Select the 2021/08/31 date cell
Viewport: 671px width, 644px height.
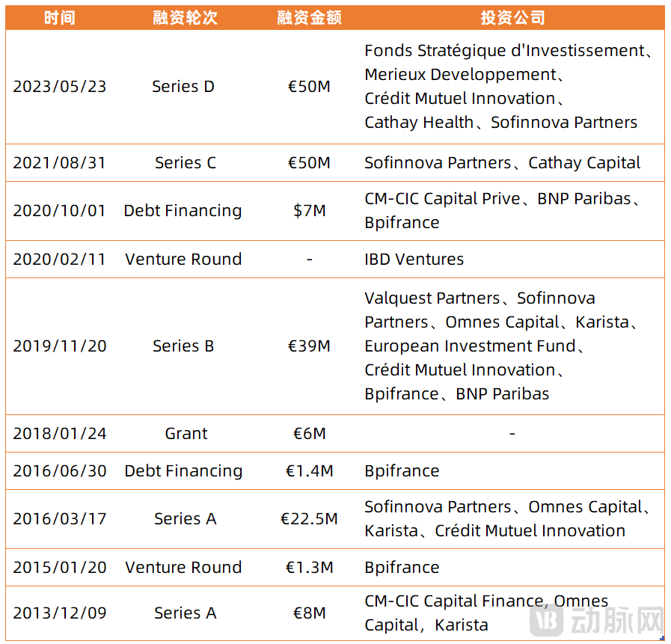click(x=60, y=163)
